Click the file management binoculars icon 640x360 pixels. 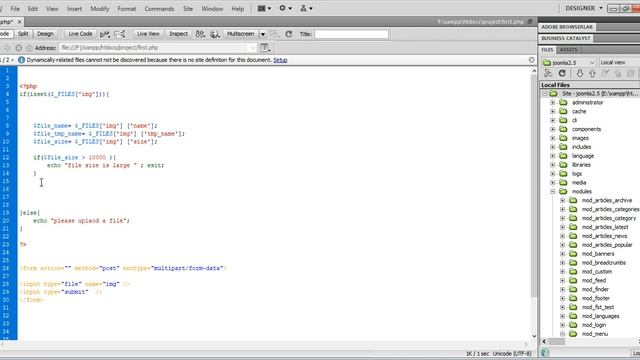(x=200, y=34)
